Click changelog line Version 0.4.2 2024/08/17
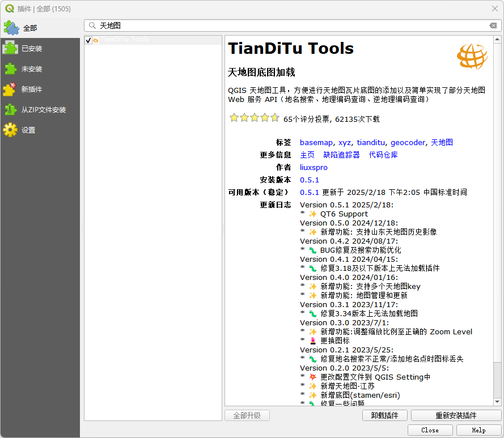Viewport: 504px width, 438px height. [x=349, y=241]
